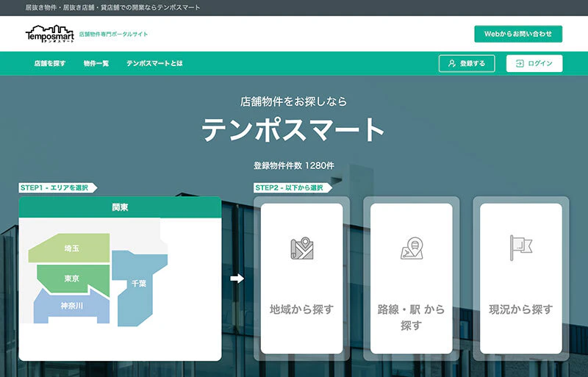Click the ログイン button
The height and width of the screenshot is (377, 588).
[534, 63]
